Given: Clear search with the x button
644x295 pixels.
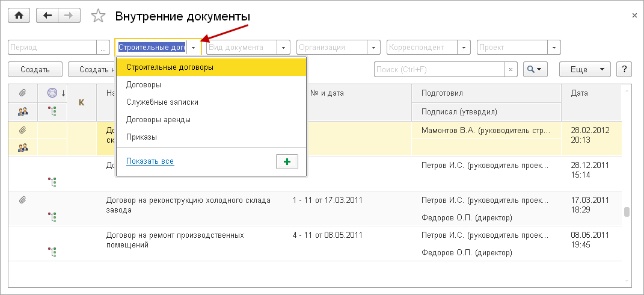Looking at the screenshot, I should tap(511, 69).
